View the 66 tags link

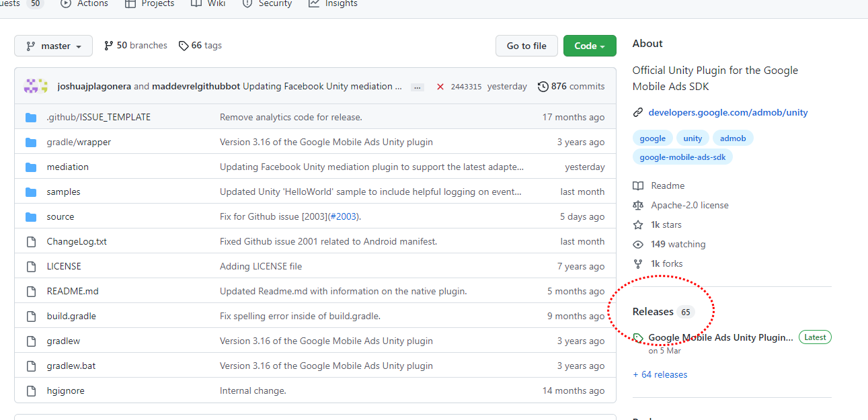coord(200,46)
